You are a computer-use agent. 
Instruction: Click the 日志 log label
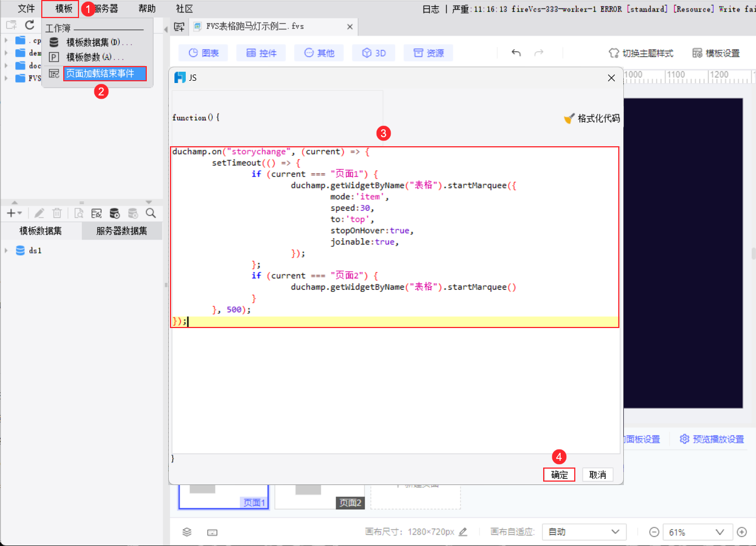coord(431,9)
